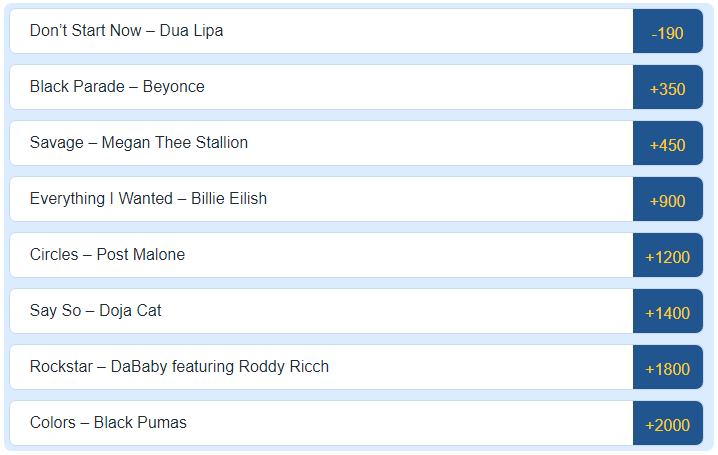
Task: Select the +1400 odds for Say So
Action: (x=667, y=313)
